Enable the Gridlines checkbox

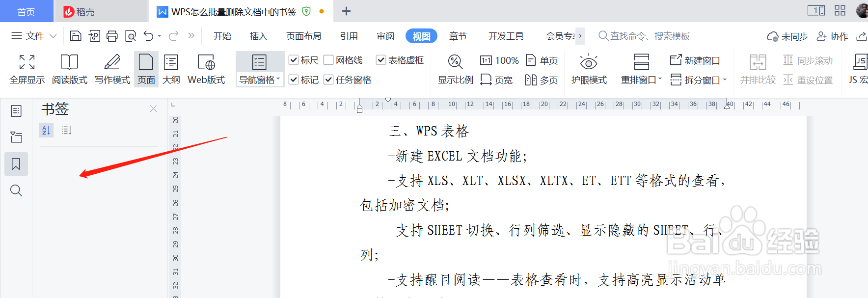[x=343, y=60]
